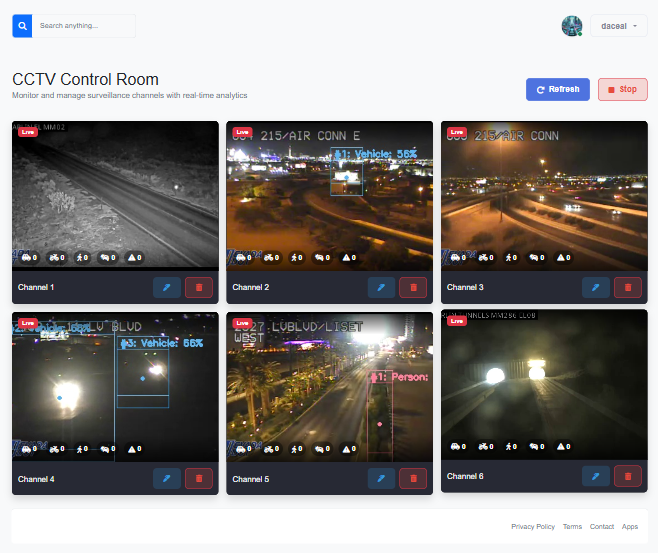Viewport: 658px width, 553px height.
Task: Click the user avatar picture
Action: (x=572, y=27)
